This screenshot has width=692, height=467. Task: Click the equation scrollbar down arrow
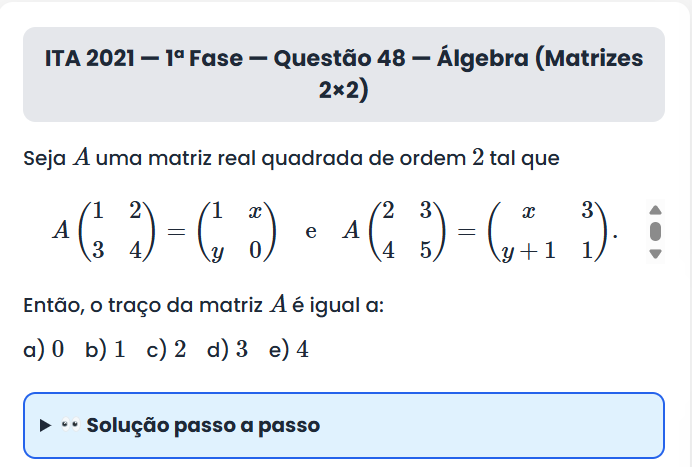pos(656,254)
